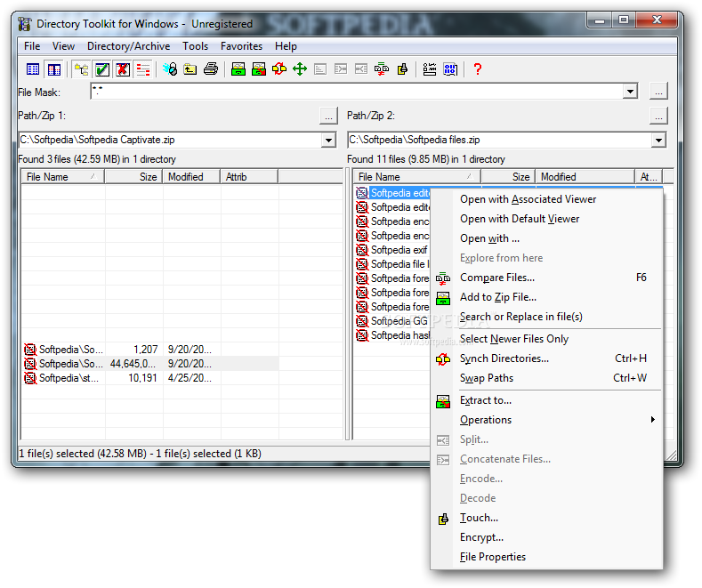Sort left pane by Size header

(133, 177)
